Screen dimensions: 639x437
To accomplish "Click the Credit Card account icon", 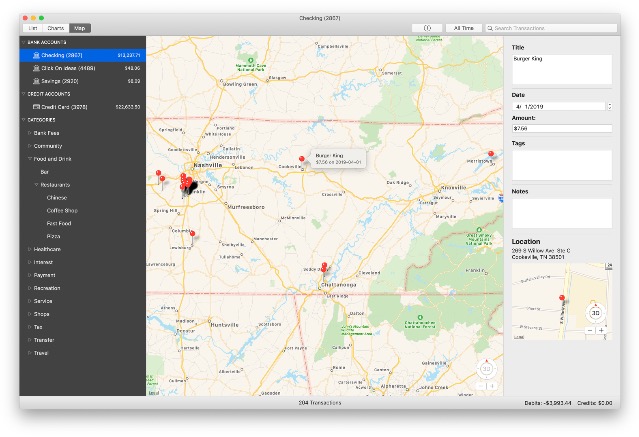I will (x=36, y=107).
